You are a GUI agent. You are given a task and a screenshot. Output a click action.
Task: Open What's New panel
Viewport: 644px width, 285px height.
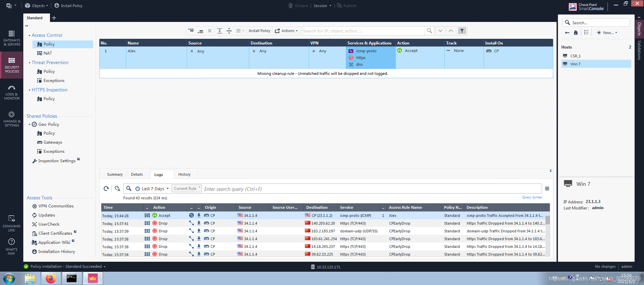(x=11, y=247)
